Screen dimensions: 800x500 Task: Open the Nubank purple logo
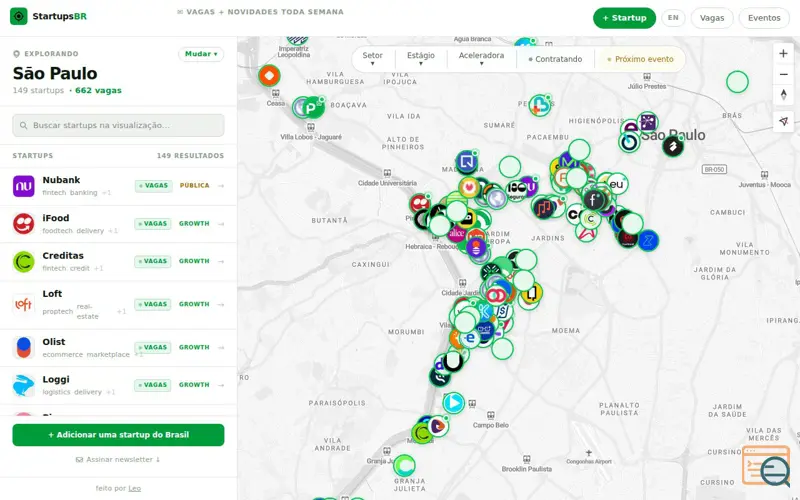click(x=23, y=186)
